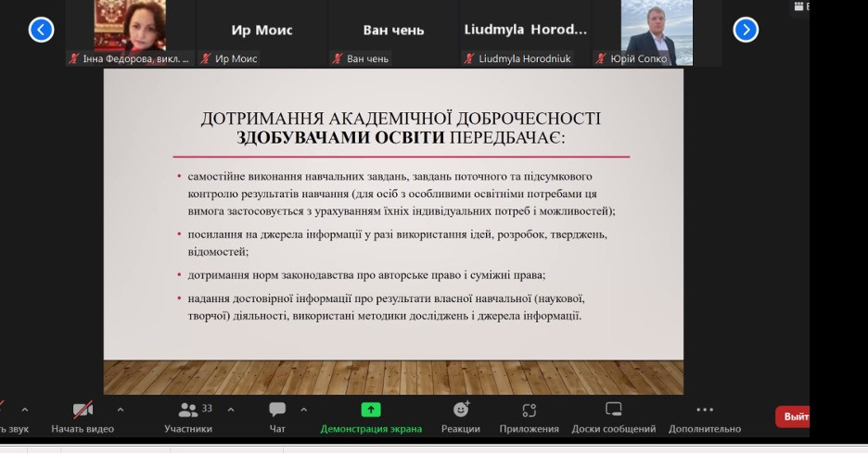868x454 pixels.
Task: Select Інна Федорова participant thumbnail
Action: 130,33
